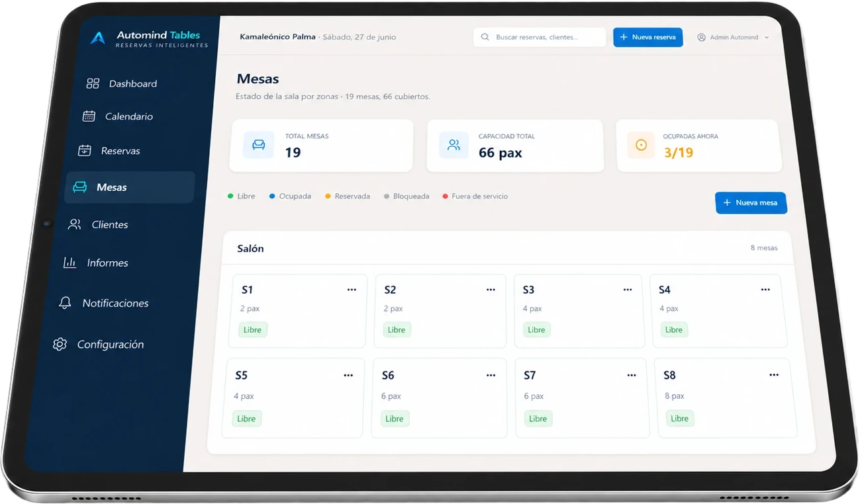Screen dimensions: 860x504
Task: Open the Dashboard sidebar item
Action: tap(122, 84)
